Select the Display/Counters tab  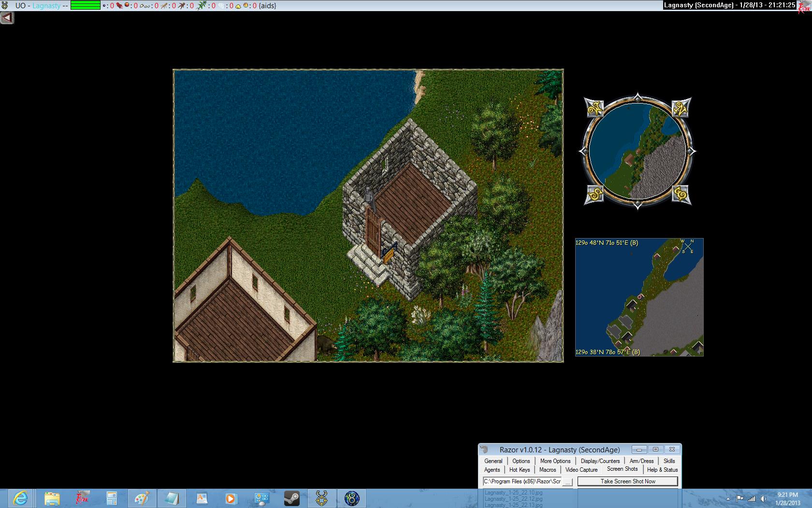(x=600, y=461)
